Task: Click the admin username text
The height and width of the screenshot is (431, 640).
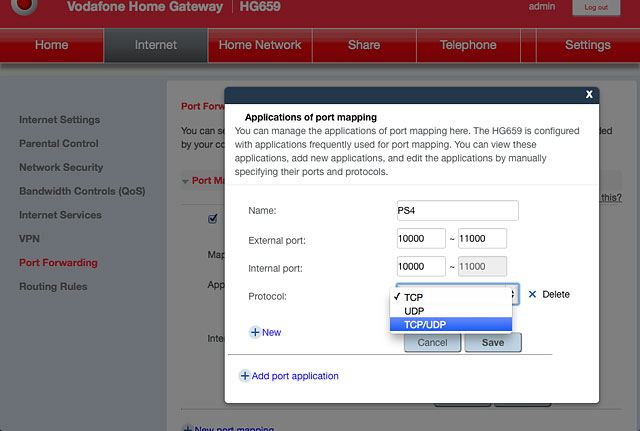Action: 542,7
